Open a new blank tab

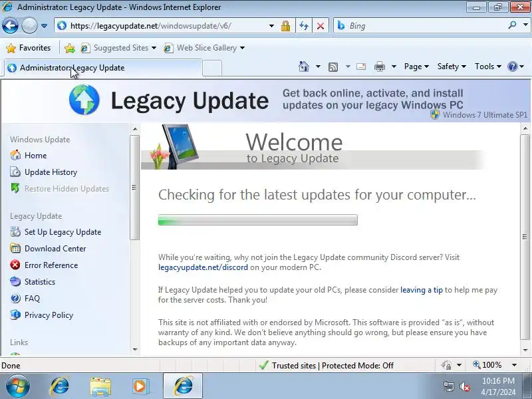click(x=212, y=68)
